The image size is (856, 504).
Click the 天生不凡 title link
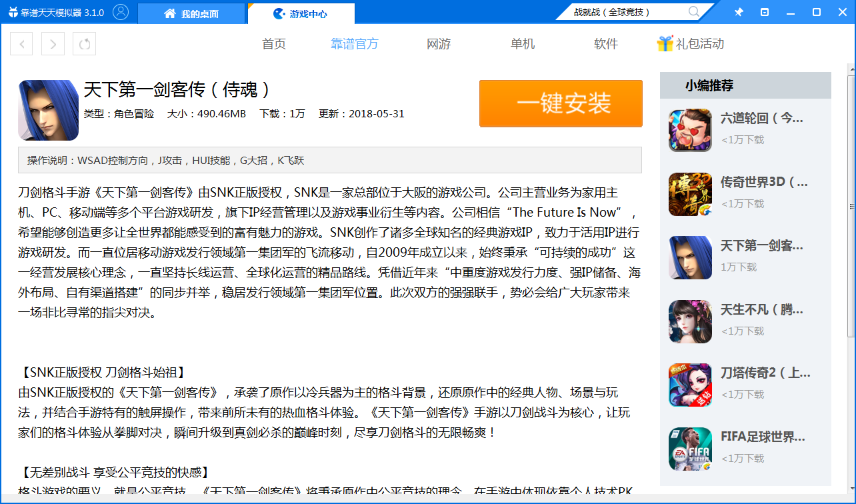pos(762,309)
